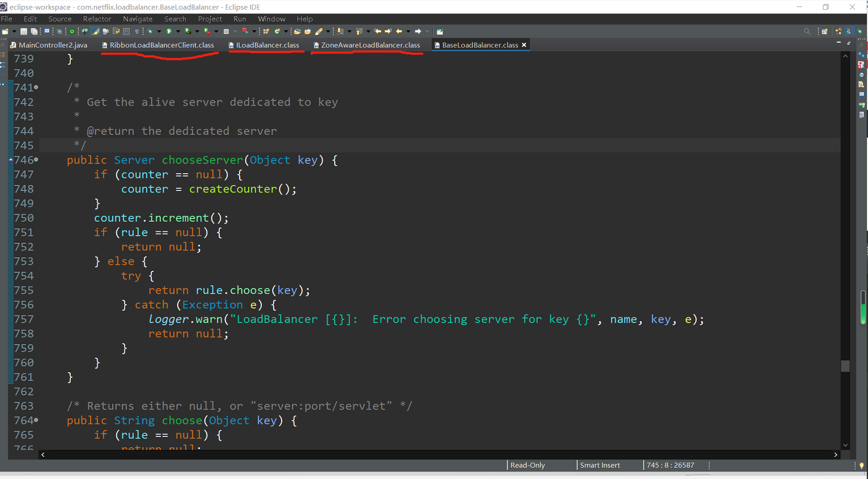Click the vertical scrollbar down arrow
The height and width of the screenshot is (479, 868).
coord(845,446)
